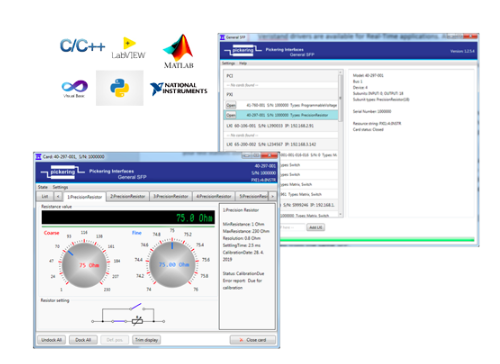Click the tab scroll right arrow
The height and width of the screenshot is (364, 500).
click(273, 196)
